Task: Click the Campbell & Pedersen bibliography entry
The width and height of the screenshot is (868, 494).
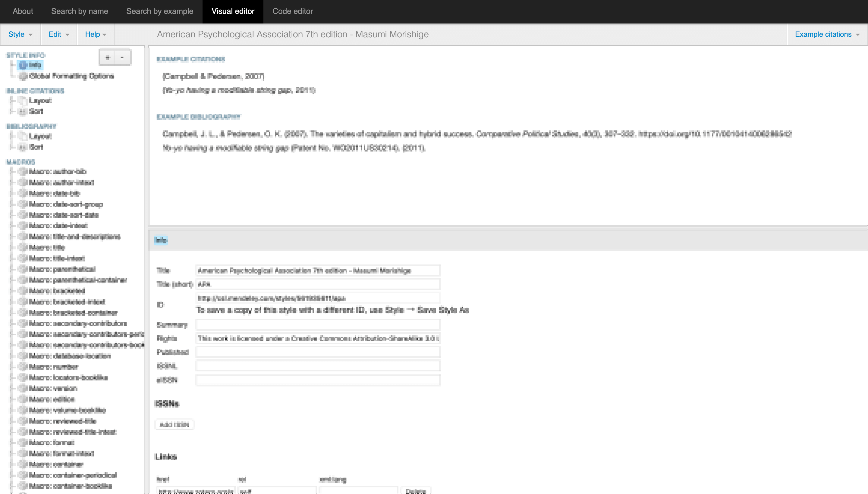Action: click(477, 134)
